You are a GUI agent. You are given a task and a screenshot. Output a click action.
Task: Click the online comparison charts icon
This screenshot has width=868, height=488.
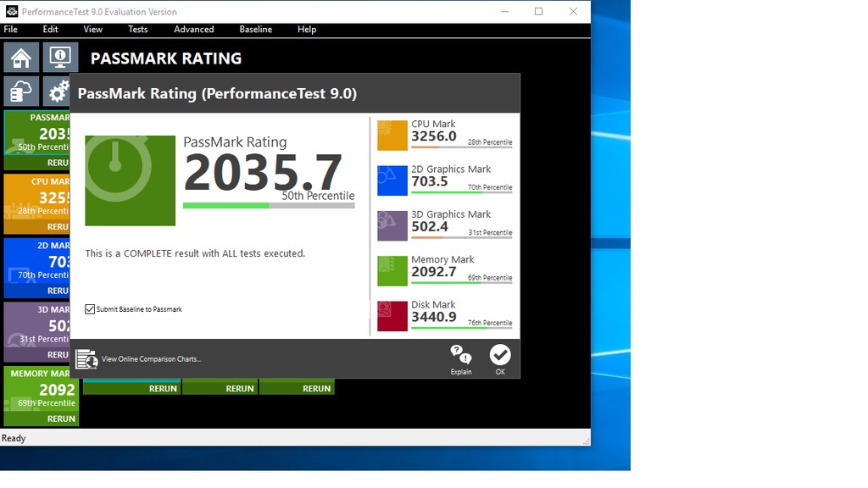tap(87, 359)
